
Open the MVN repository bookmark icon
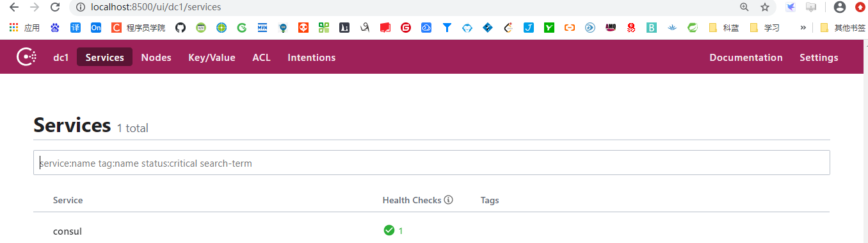pyautogui.click(x=262, y=28)
